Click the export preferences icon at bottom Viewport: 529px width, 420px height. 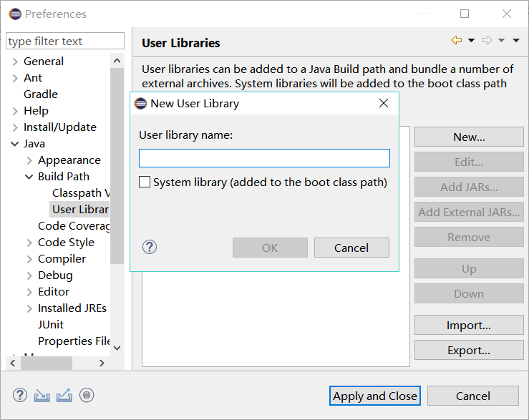click(x=64, y=395)
